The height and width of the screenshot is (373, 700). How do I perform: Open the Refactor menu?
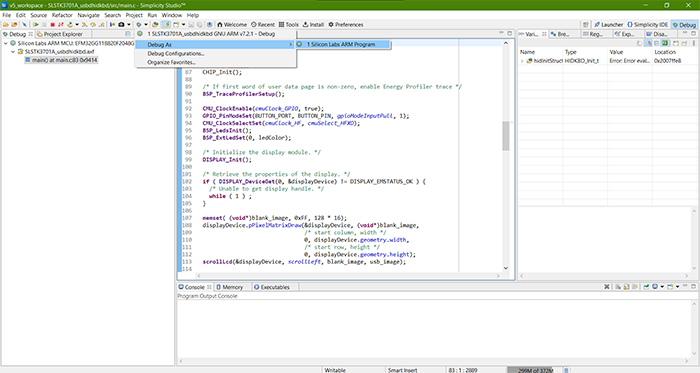point(62,15)
